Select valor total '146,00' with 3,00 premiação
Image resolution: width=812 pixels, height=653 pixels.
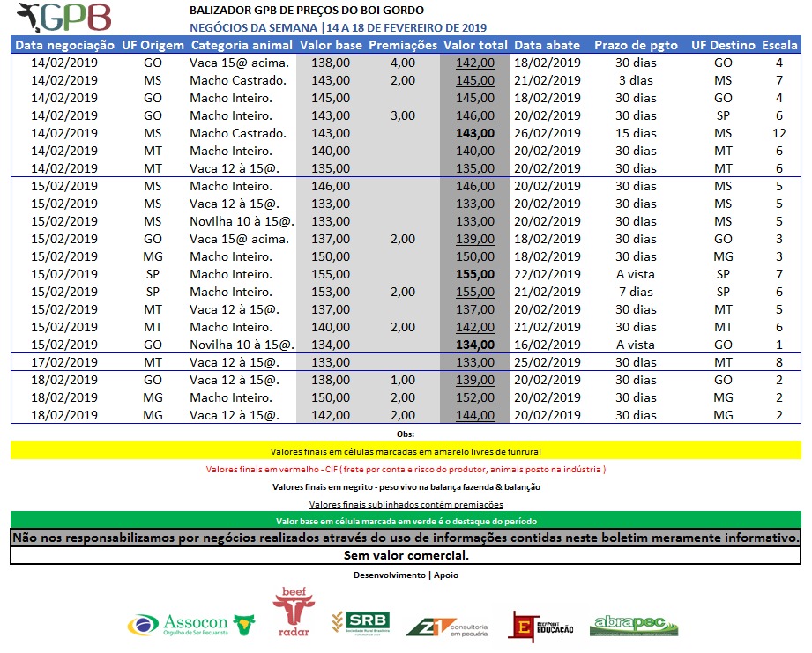tap(475, 115)
